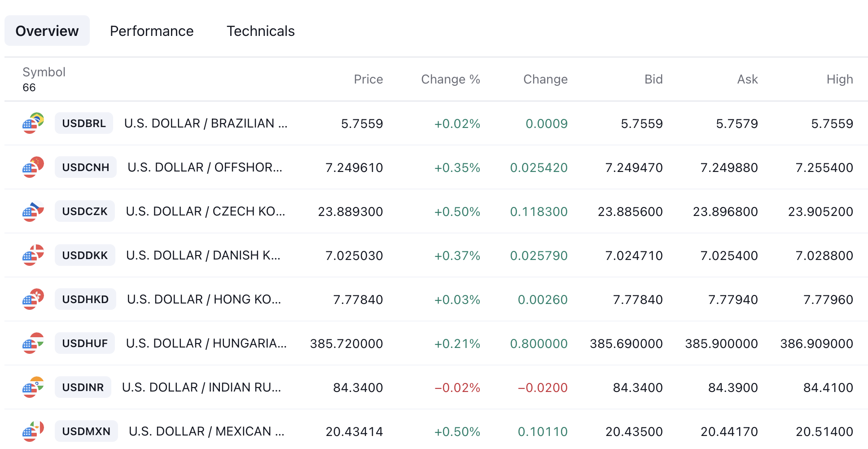Sort by the High column header
The width and height of the screenshot is (868, 449).
[840, 79]
